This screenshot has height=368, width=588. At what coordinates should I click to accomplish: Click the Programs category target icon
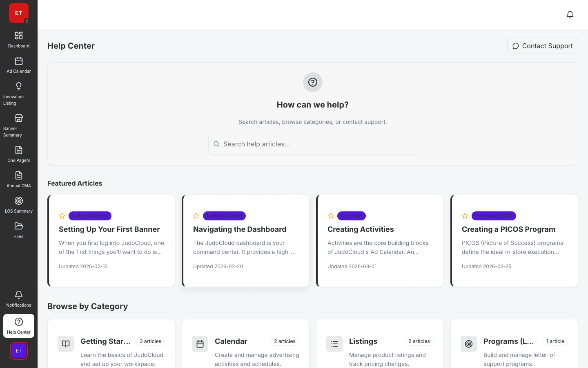(x=469, y=344)
